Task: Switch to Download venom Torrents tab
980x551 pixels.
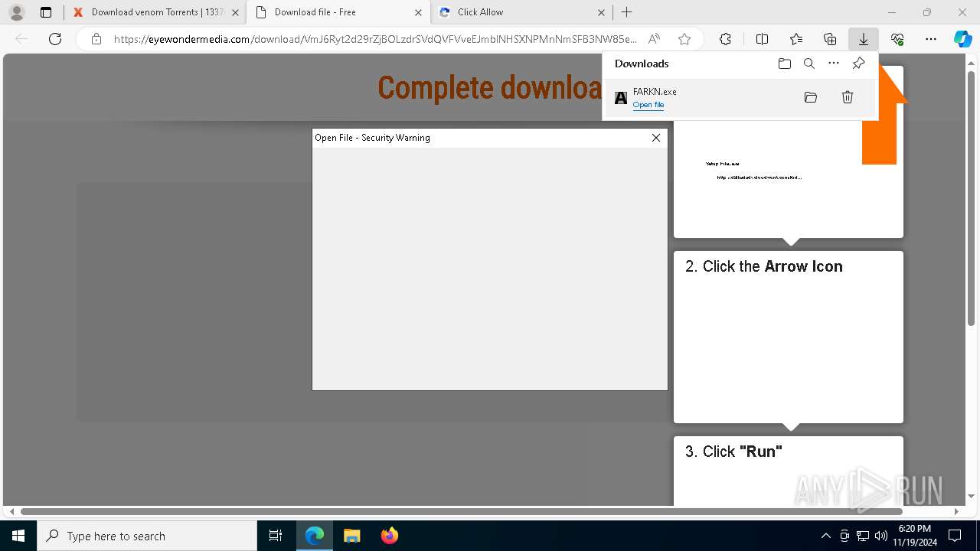Action: pos(155,12)
